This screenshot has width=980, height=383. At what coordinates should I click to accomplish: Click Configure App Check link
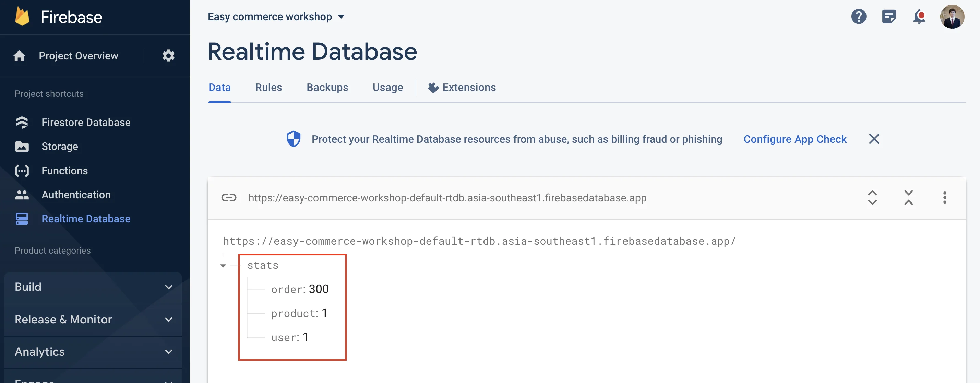795,139
